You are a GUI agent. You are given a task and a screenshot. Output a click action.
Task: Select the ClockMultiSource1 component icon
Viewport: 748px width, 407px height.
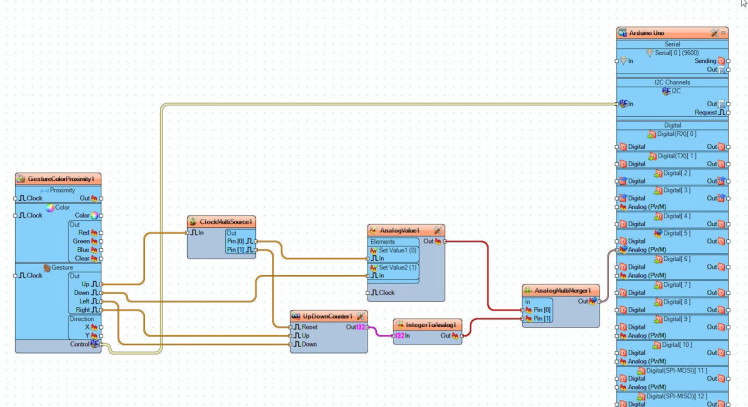point(193,222)
